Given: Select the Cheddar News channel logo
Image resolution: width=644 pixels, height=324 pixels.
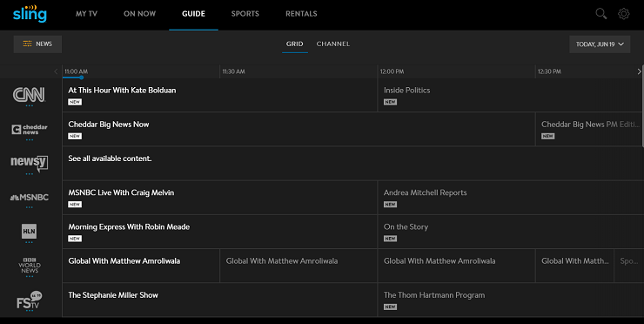Looking at the screenshot, I should (x=30, y=130).
